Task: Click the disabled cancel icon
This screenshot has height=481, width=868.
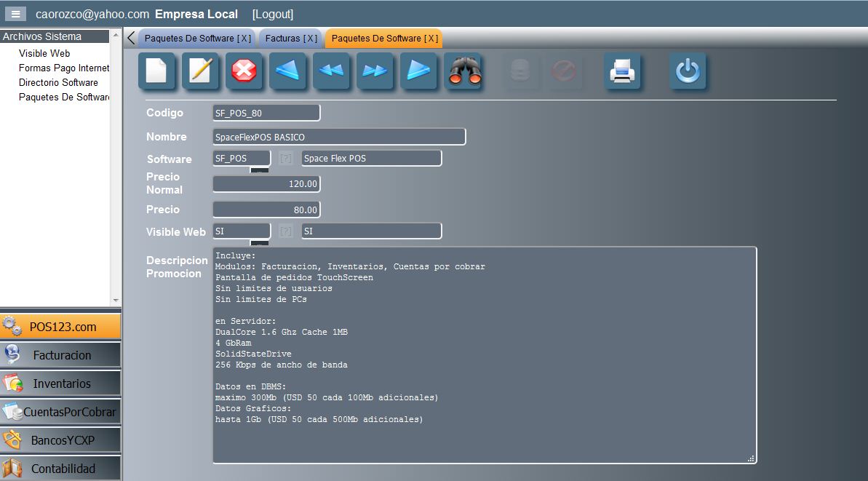Action: (x=564, y=71)
